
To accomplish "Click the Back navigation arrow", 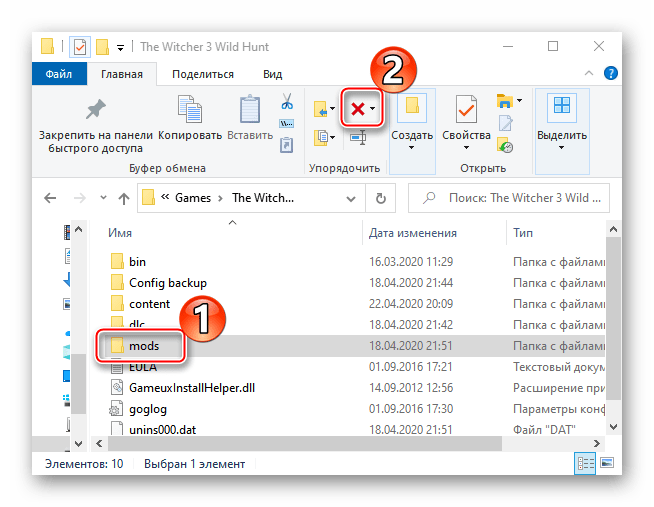I will (50, 198).
